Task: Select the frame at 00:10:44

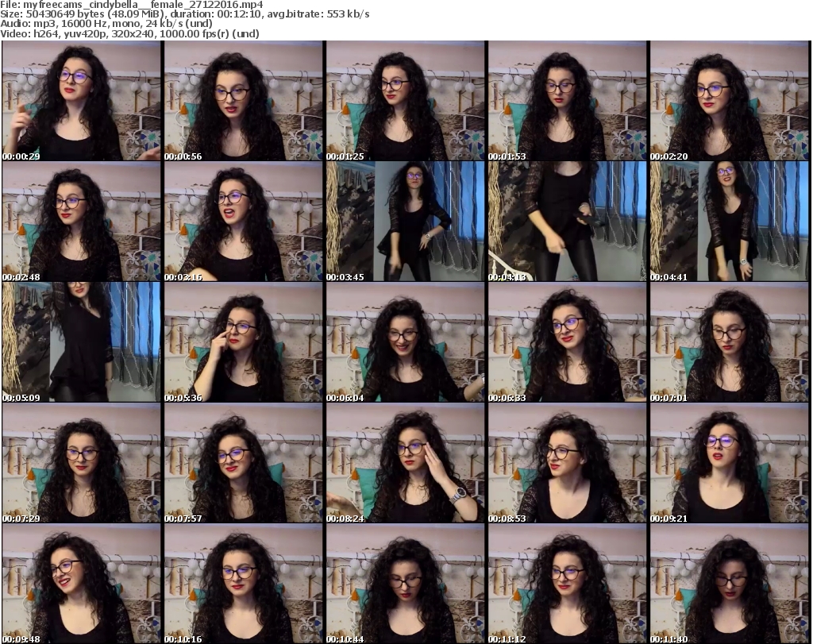Action: click(x=405, y=584)
